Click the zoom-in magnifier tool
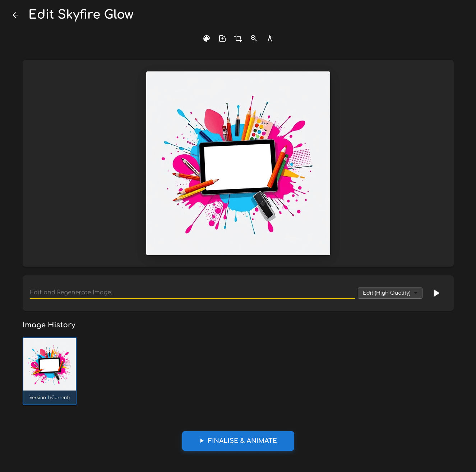The image size is (476, 472). [254, 38]
